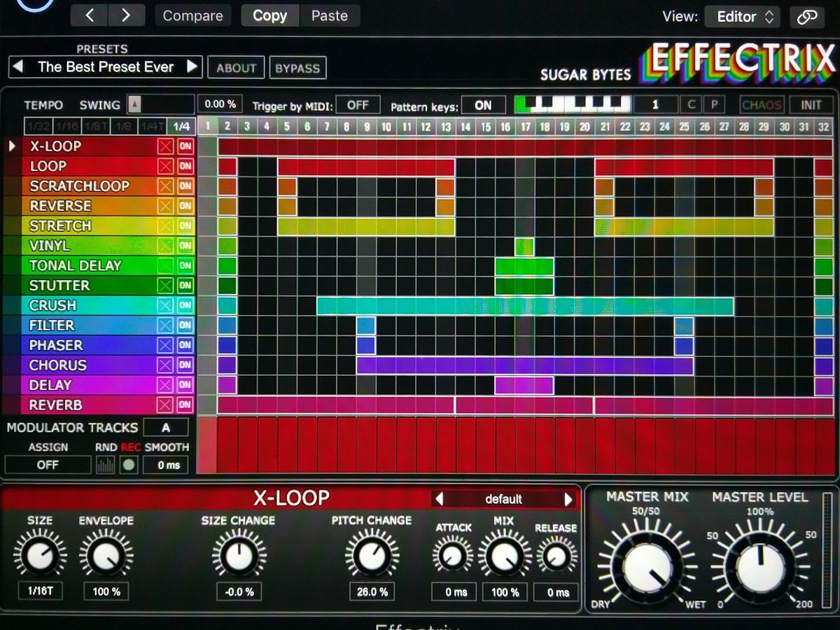Click the INIT icon to reset the sequence
This screenshot has width=840, height=630.
pos(812,105)
